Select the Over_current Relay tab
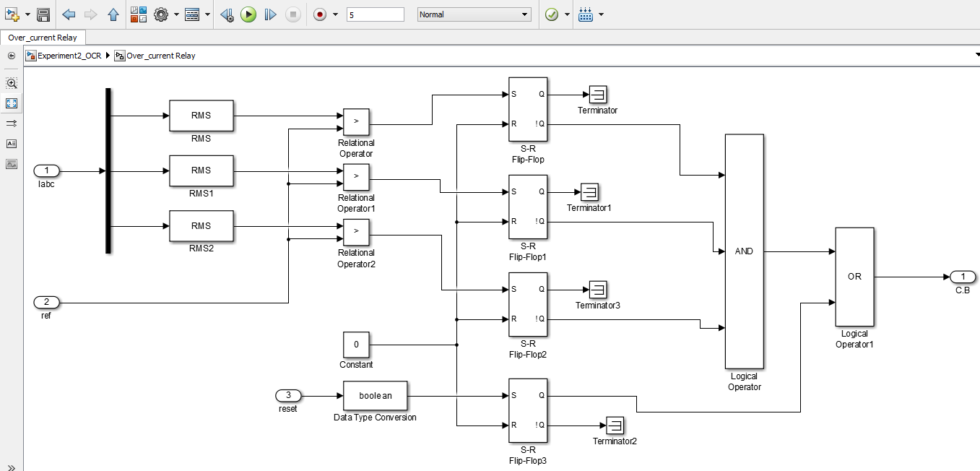The width and height of the screenshot is (980, 471). (x=43, y=38)
